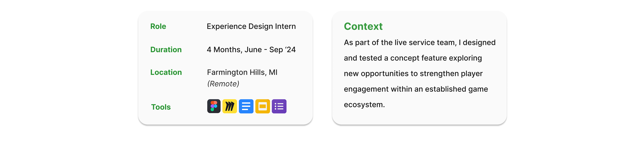This screenshot has width=644, height=141.
Task: Click the word 'ecosystem.' ending the paragraph
Action: tap(364, 104)
